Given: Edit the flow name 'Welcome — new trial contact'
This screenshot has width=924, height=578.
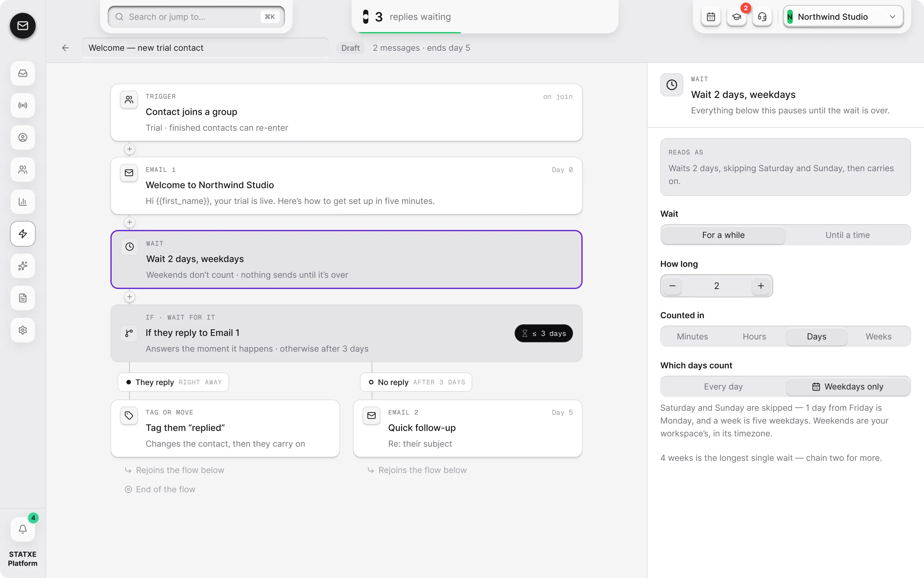Looking at the screenshot, I should point(205,48).
